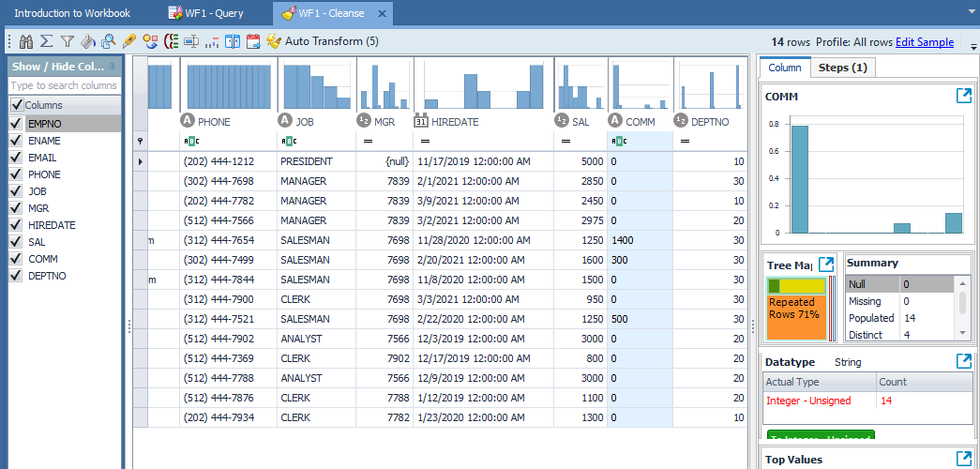Click the split column icon
This screenshot has height=469, width=980.
click(x=233, y=42)
